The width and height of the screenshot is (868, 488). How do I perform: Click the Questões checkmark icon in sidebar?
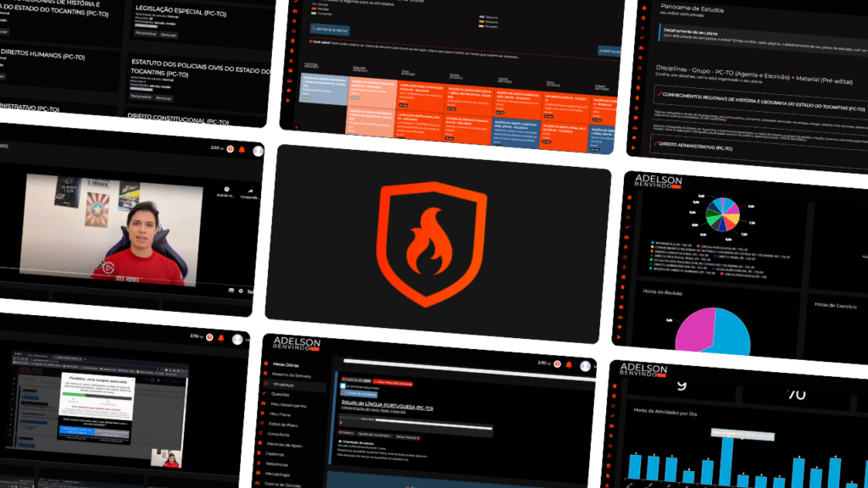pyautogui.click(x=264, y=393)
